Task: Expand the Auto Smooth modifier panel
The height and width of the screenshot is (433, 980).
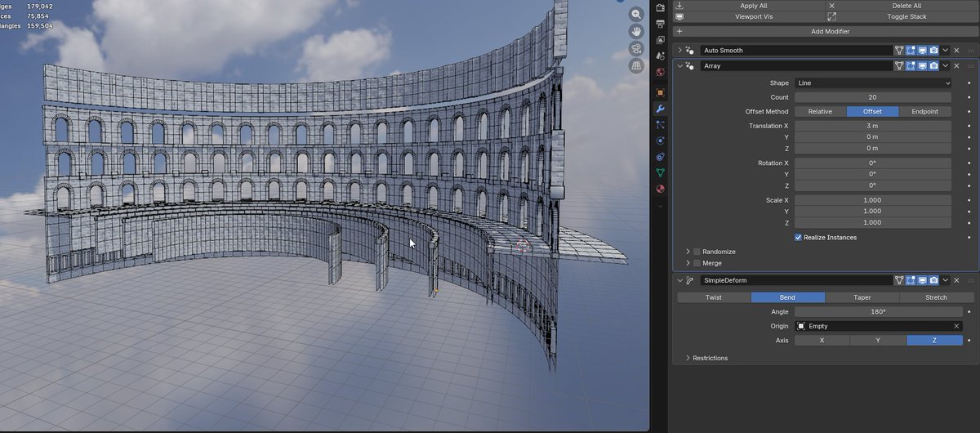Action: [679, 51]
